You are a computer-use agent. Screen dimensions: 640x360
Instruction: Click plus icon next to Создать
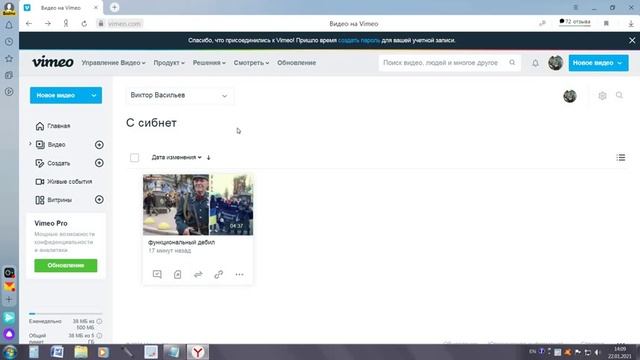pyautogui.click(x=99, y=163)
